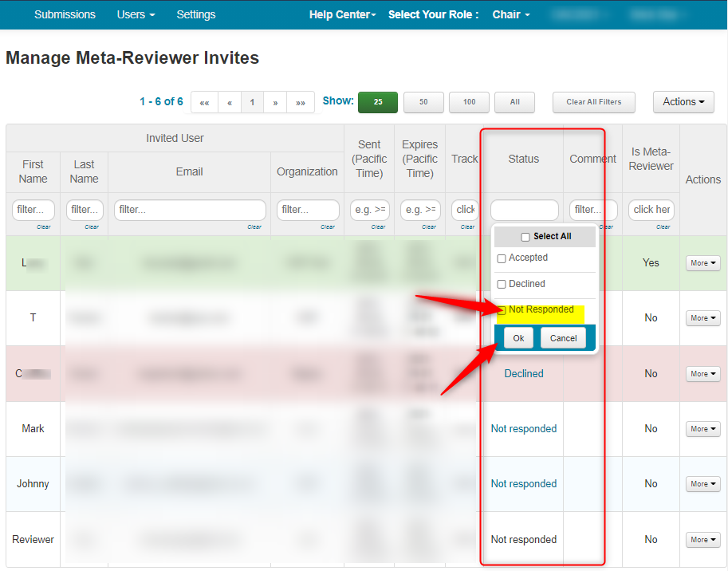Click the Sent date filter field

(369, 210)
